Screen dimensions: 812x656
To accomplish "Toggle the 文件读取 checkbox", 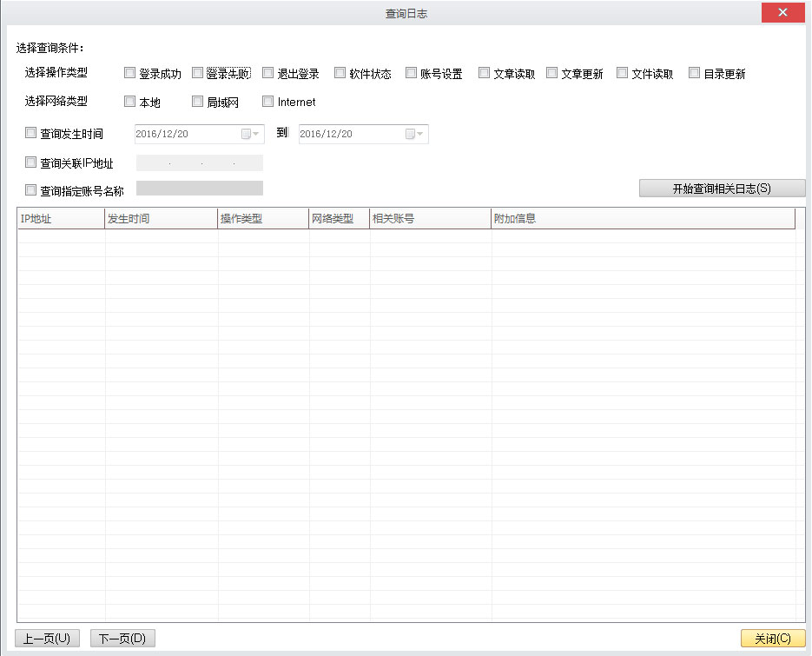I will [x=623, y=74].
